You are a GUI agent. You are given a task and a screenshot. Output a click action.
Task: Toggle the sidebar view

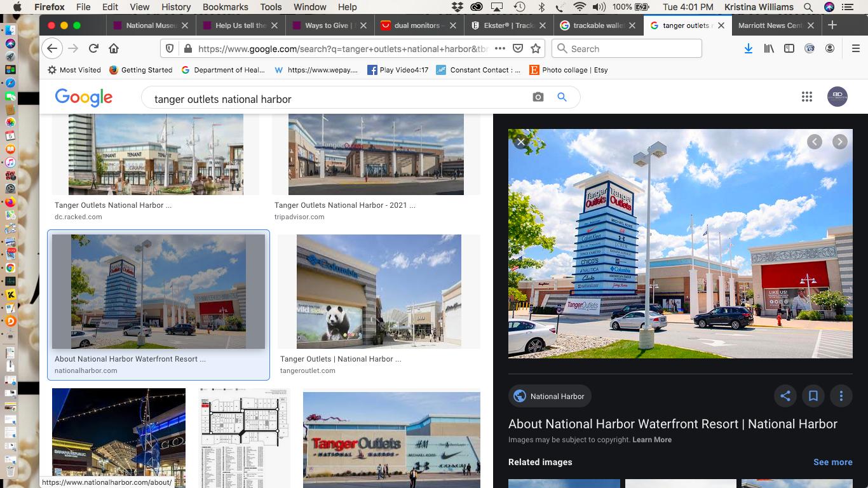pos(789,48)
